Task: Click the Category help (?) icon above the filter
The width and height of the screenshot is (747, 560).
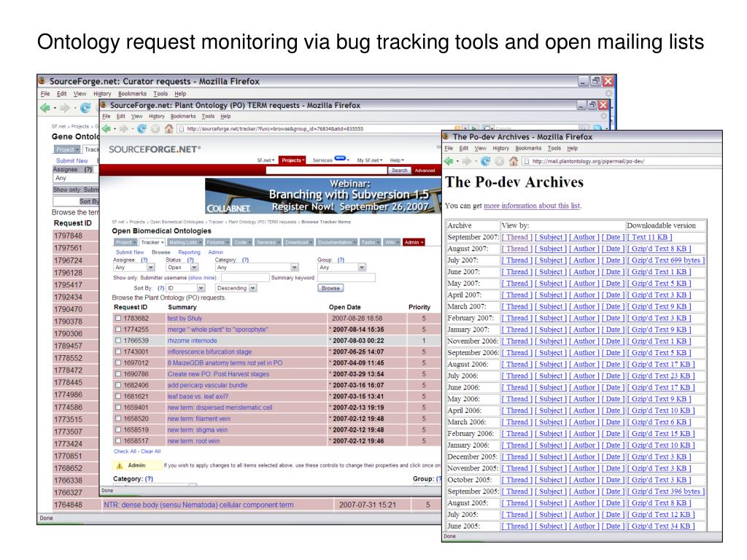Action: tap(245, 260)
